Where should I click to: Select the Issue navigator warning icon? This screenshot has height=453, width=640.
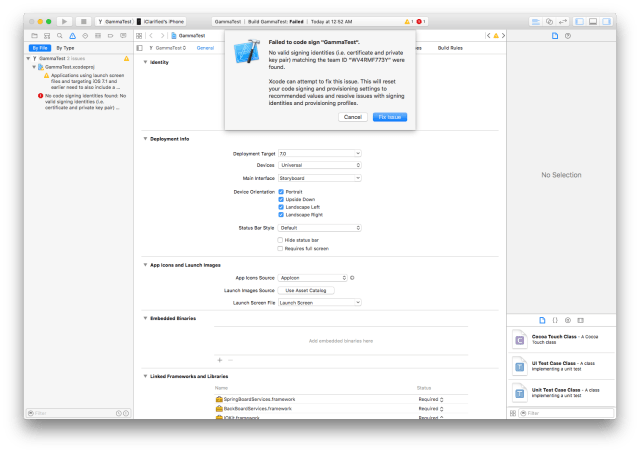(72, 36)
